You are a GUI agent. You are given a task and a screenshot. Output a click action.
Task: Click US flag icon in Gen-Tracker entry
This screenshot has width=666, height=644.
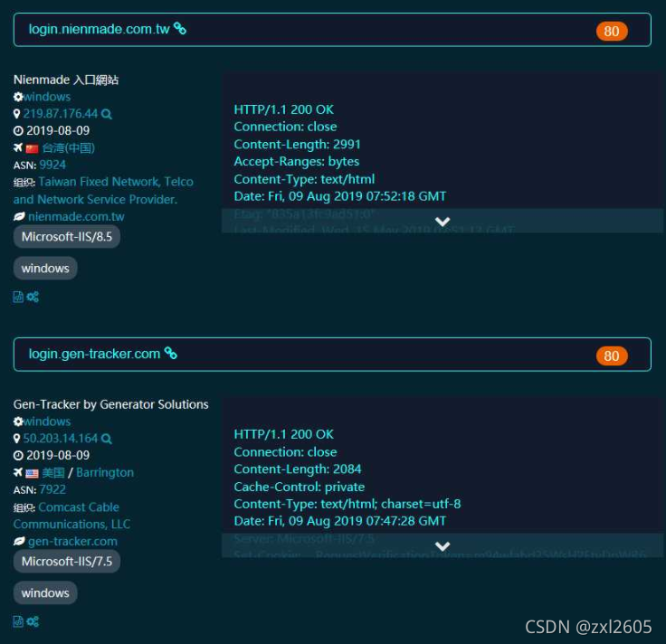[32, 473]
